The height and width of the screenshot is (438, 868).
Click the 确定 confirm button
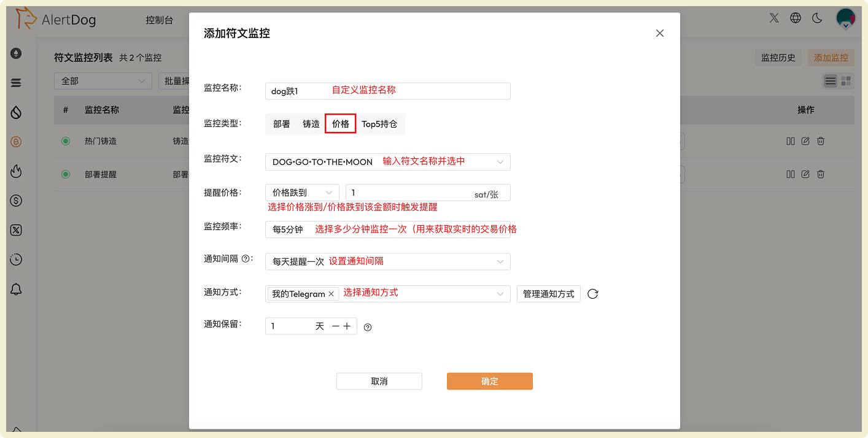pos(489,381)
